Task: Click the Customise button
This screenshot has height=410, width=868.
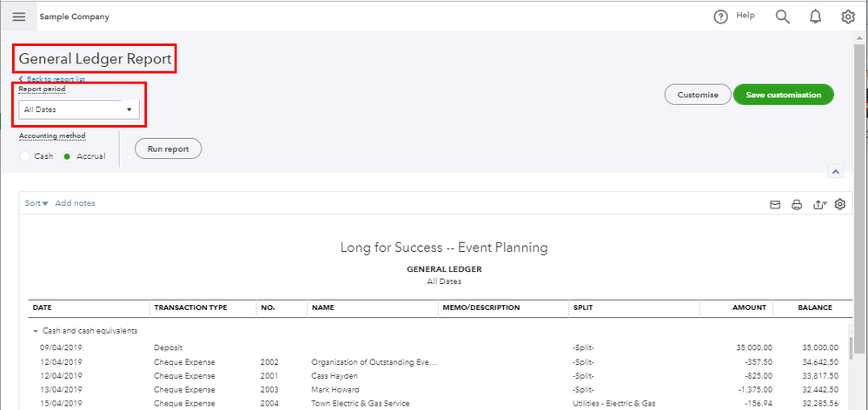Action: coord(697,95)
